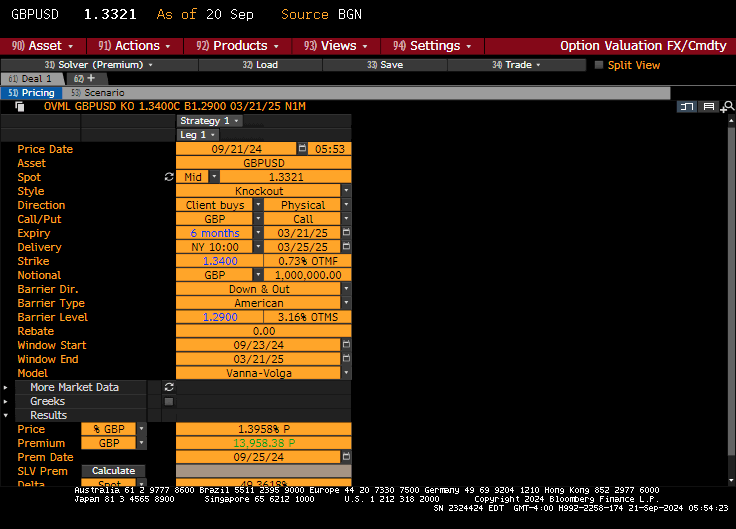Open the Window End calendar icon
The height and width of the screenshot is (529, 736).
pos(346,359)
